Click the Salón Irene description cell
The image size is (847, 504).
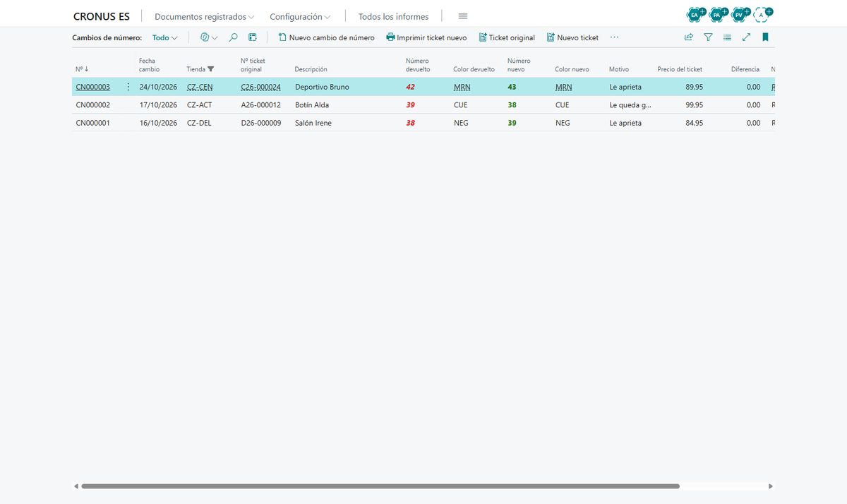click(313, 123)
